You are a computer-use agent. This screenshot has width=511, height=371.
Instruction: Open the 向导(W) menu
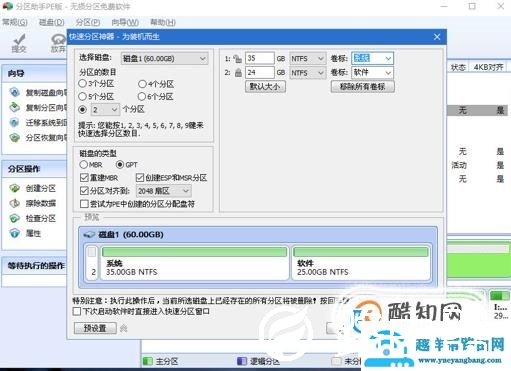[x=125, y=22]
